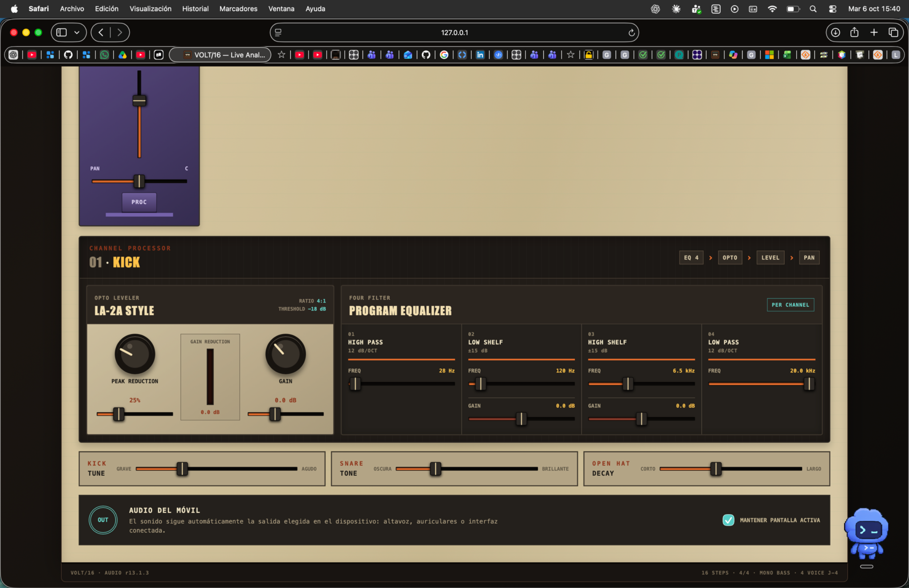909x588 pixels.
Task: Open the Safari sidebar toggle icon
Action: click(x=62, y=32)
